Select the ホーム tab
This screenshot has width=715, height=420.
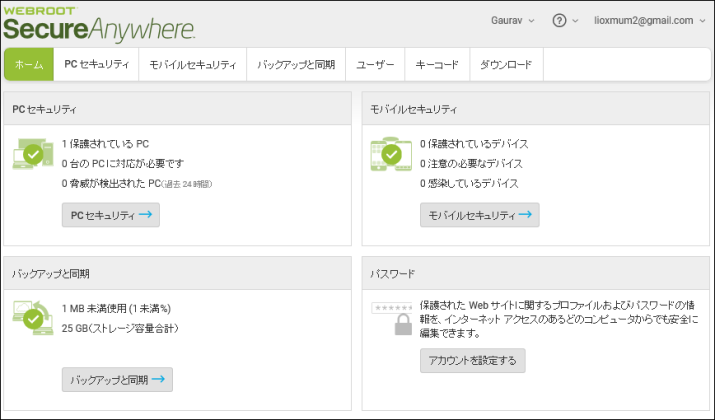pos(29,64)
